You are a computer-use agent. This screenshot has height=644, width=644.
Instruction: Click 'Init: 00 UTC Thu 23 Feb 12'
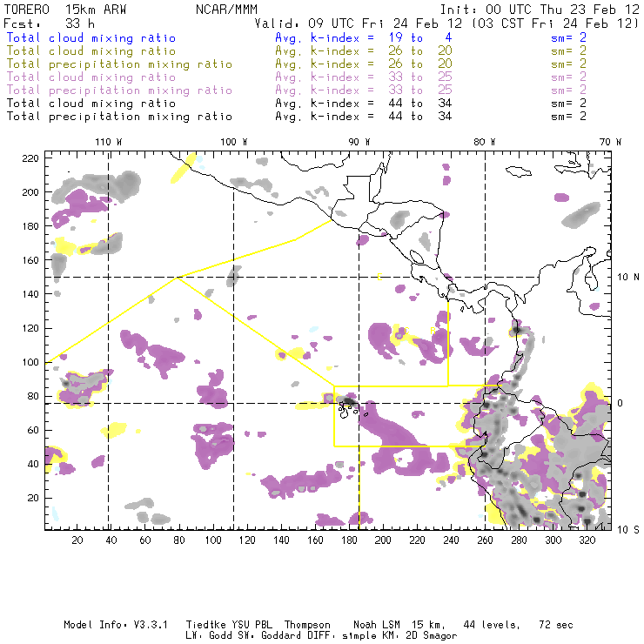(540, 10)
